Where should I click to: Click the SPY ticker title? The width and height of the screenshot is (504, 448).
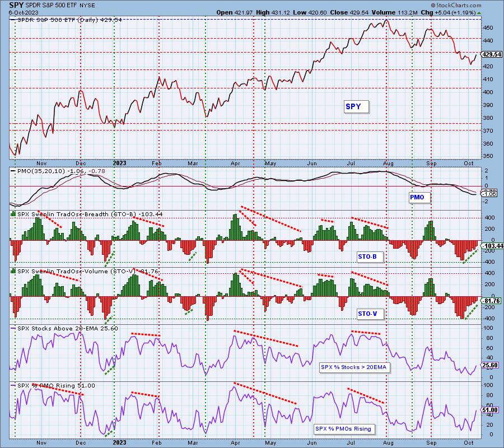tap(16, 5)
